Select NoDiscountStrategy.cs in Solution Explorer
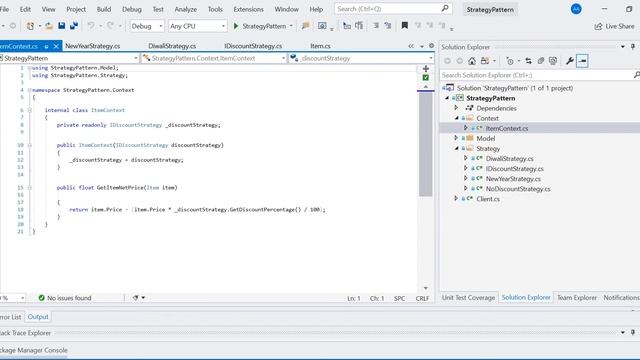 pos(518,189)
